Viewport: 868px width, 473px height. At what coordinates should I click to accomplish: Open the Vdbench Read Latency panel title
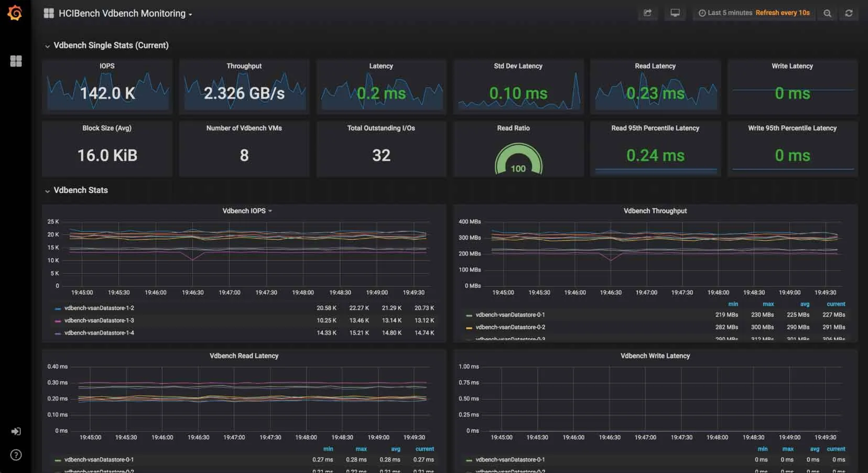tap(244, 356)
